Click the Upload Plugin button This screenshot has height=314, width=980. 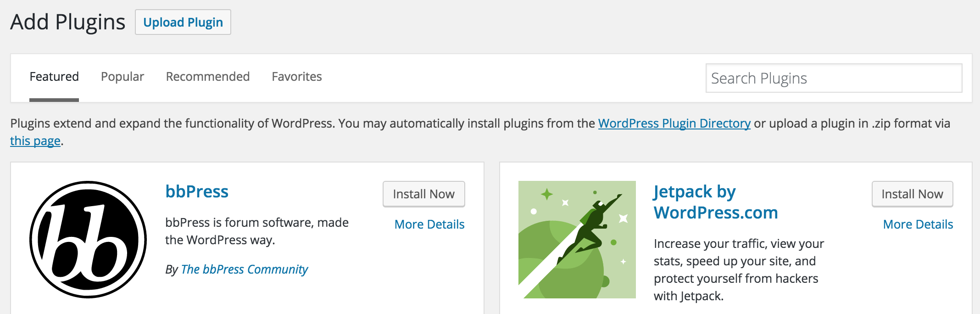pyautogui.click(x=183, y=22)
